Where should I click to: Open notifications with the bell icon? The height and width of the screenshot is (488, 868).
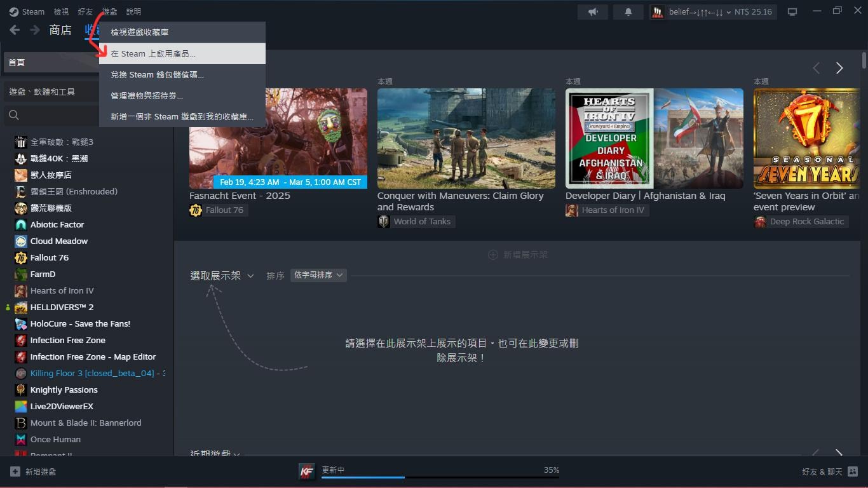tap(628, 11)
